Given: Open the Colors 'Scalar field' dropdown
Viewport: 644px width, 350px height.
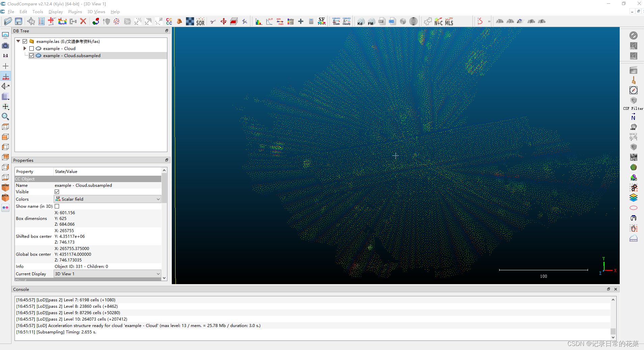Looking at the screenshot, I should pyautogui.click(x=108, y=199).
